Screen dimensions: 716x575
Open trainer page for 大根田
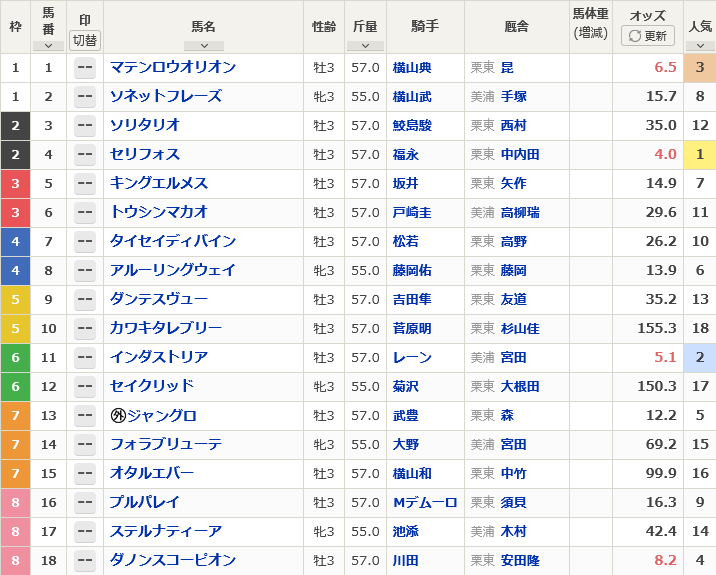pos(520,386)
